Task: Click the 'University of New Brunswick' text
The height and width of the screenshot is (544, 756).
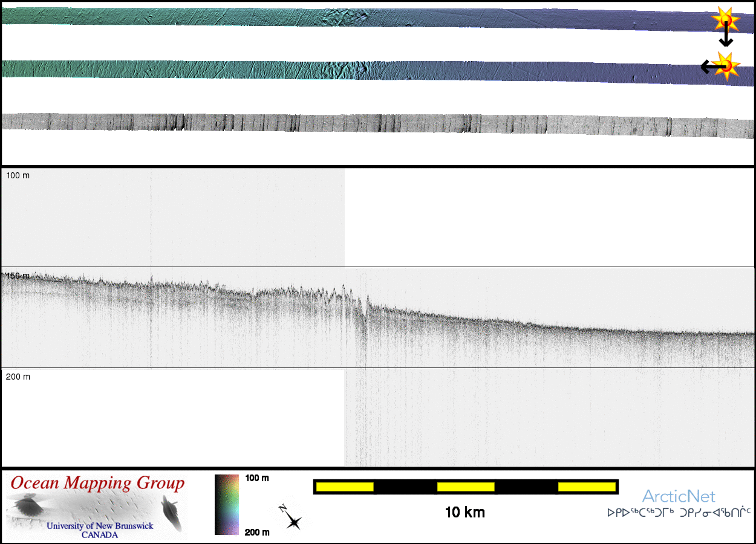Action: tap(100, 526)
